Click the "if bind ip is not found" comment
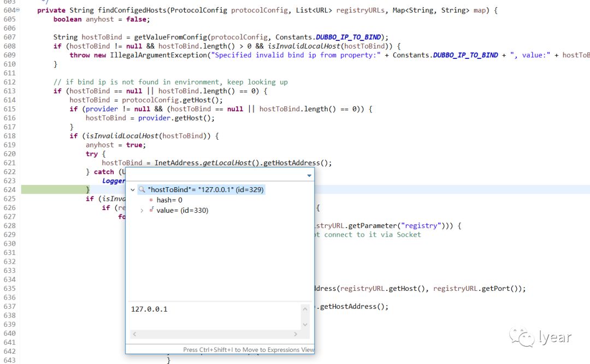Image resolution: width=590 pixels, height=364 pixels. 170,82
